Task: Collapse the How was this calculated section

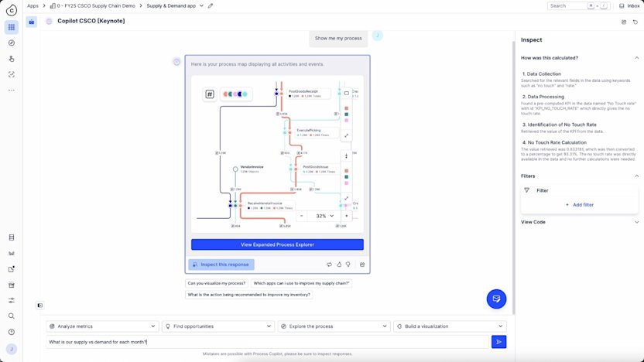Action: coord(636,58)
